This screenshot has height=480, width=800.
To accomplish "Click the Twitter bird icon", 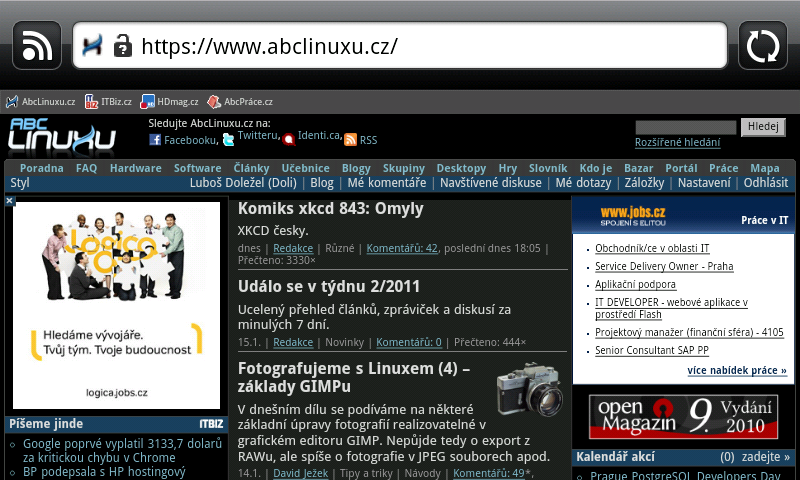I will [229, 139].
